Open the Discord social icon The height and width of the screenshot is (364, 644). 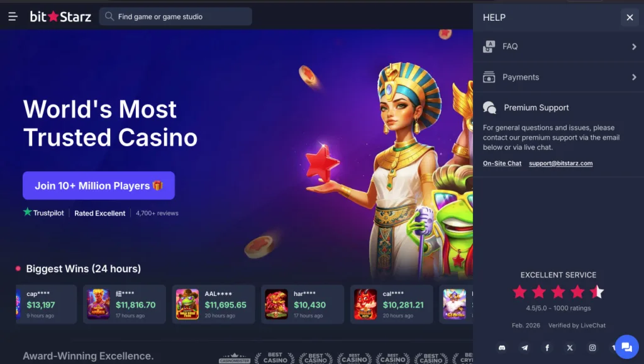[502, 348]
